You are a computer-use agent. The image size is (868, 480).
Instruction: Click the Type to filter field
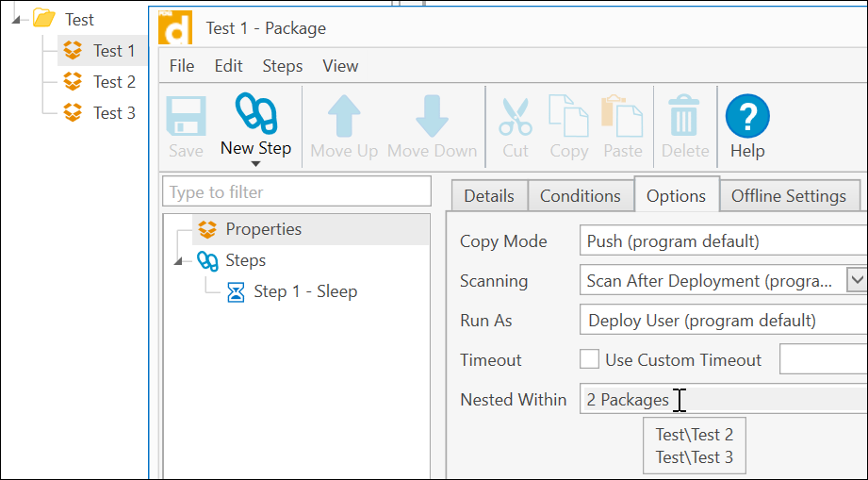pyautogui.click(x=296, y=192)
